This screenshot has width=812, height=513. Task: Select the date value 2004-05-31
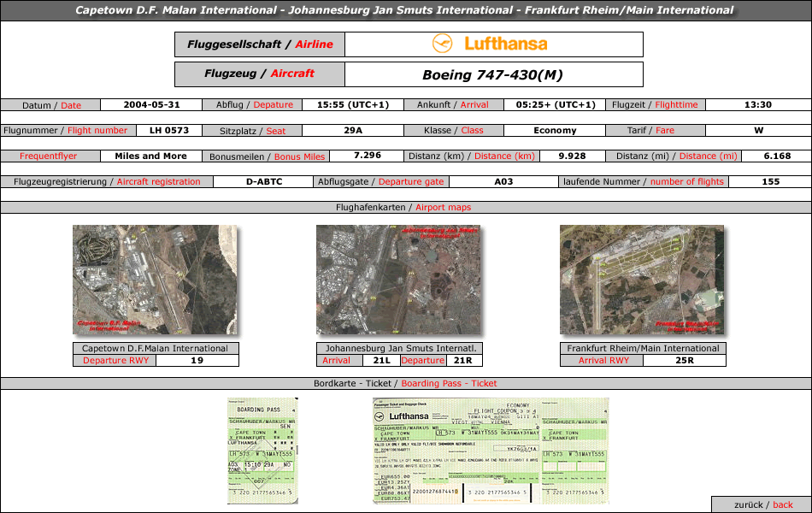tap(151, 104)
